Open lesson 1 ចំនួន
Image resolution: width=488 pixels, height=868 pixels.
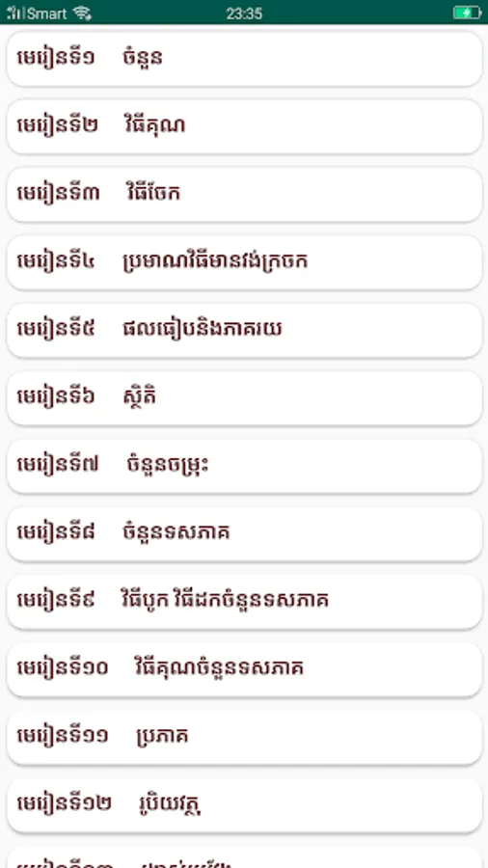coord(244,59)
